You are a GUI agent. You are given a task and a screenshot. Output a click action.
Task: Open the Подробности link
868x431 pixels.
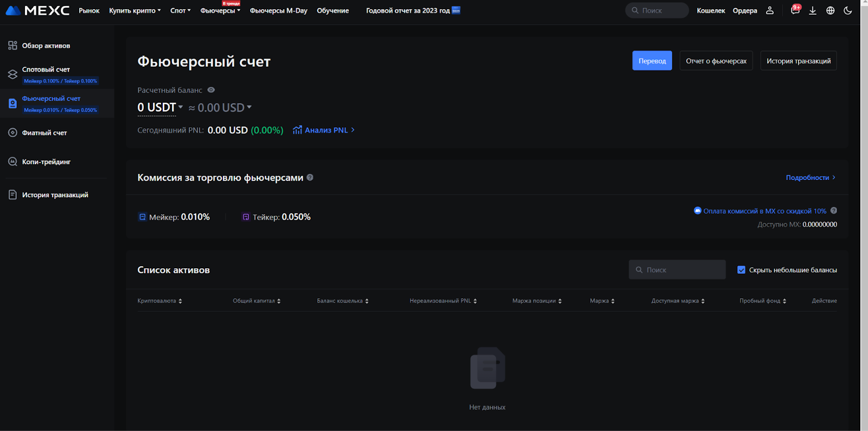tap(810, 177)
